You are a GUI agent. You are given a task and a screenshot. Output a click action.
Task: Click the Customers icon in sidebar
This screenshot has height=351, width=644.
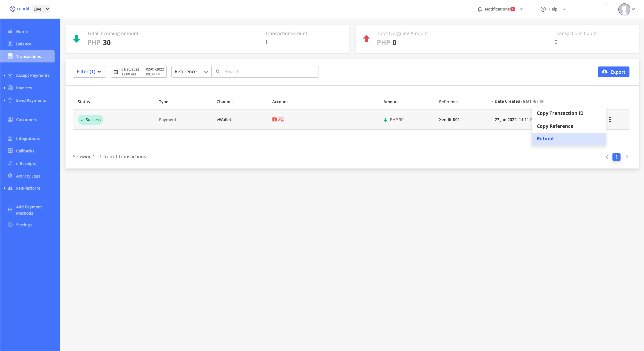[x=10, y=119]
